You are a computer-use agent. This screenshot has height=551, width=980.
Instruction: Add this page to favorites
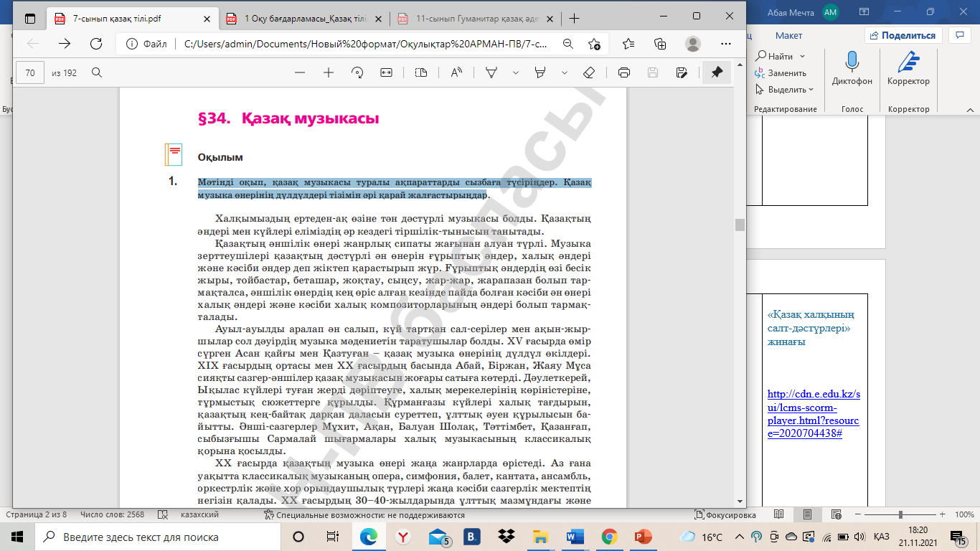[594, 44]
